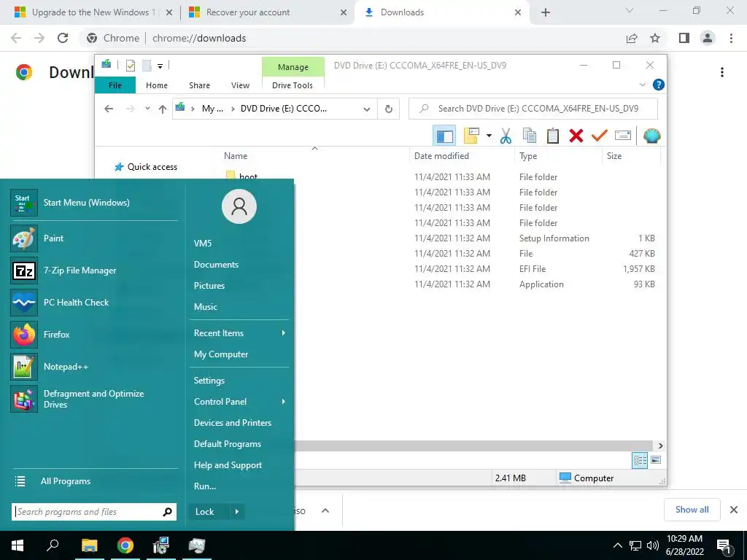Open the folder options toolbar dropdown arrow

coord(489,136)
